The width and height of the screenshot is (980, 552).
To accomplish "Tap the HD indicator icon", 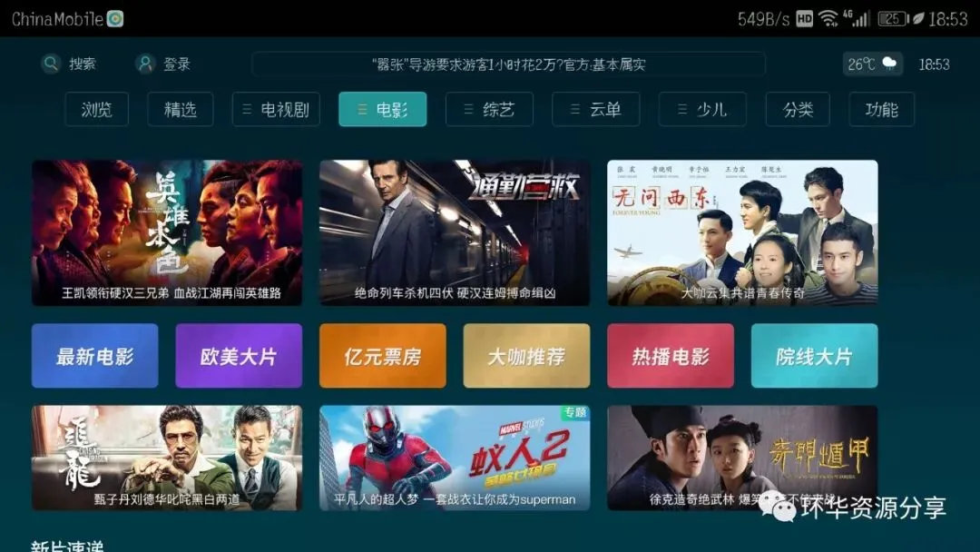I will click(804, 19).
